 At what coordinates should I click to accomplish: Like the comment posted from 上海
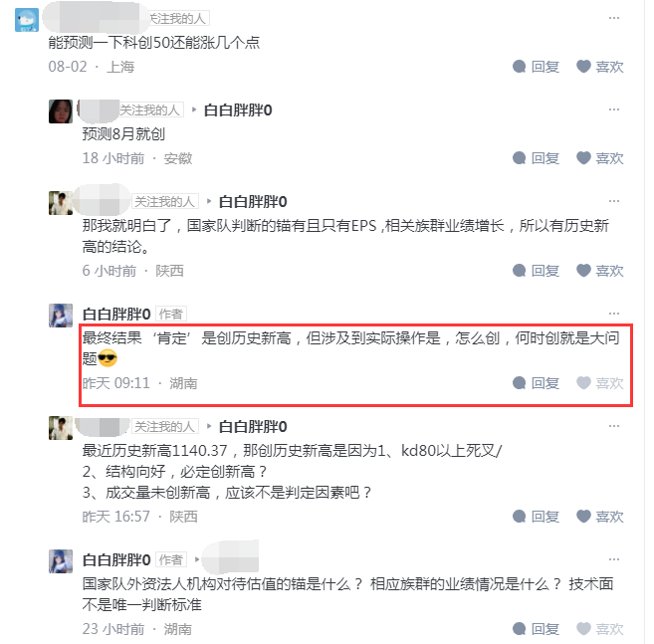coord(600,67)
